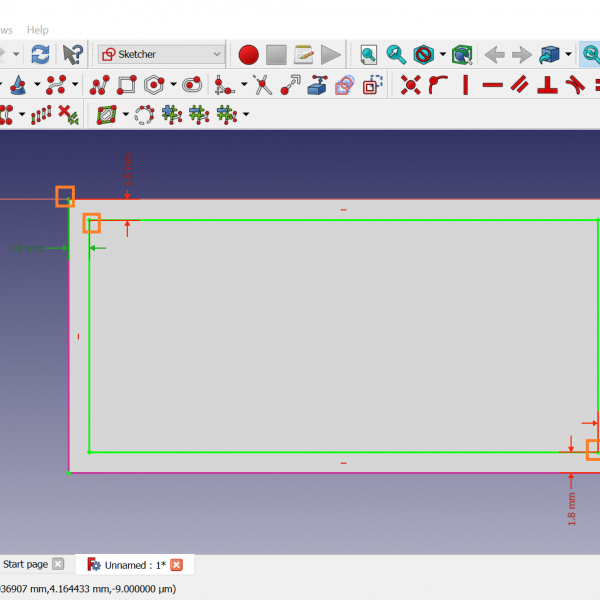600x600 pixels.
Task: Select the trim edge tool
Action: 263,85
